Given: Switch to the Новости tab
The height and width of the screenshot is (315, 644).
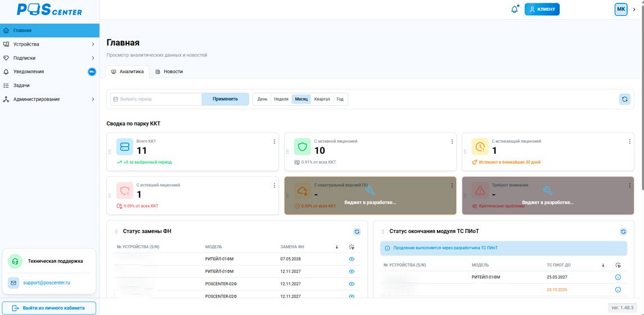Looking at the screenshot, I should (169, 71).
